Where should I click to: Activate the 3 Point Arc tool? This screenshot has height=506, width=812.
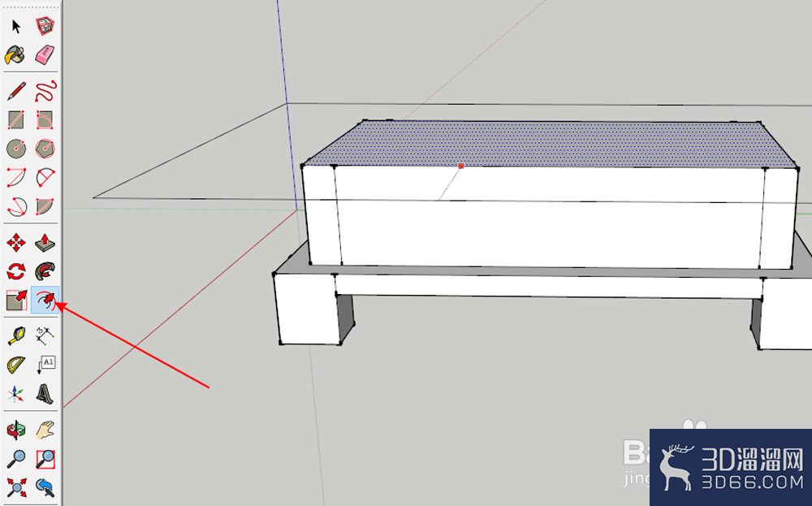(16, 206)
